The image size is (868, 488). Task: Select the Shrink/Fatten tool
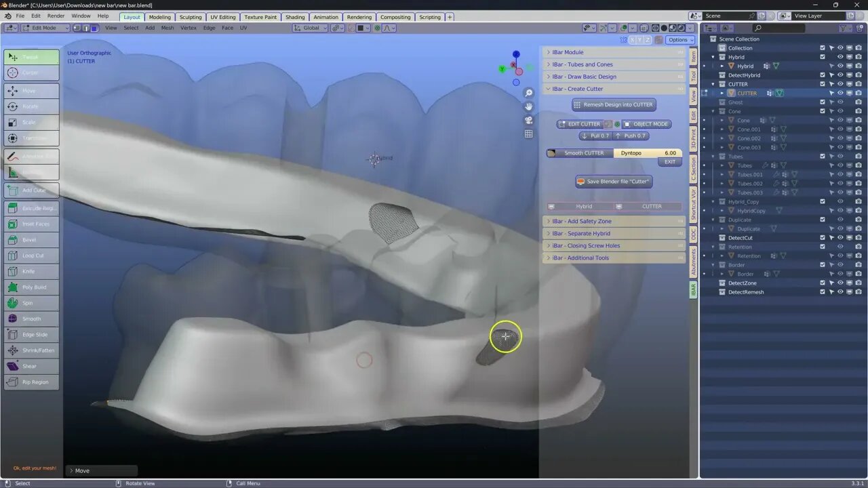(x=31, y=350)
